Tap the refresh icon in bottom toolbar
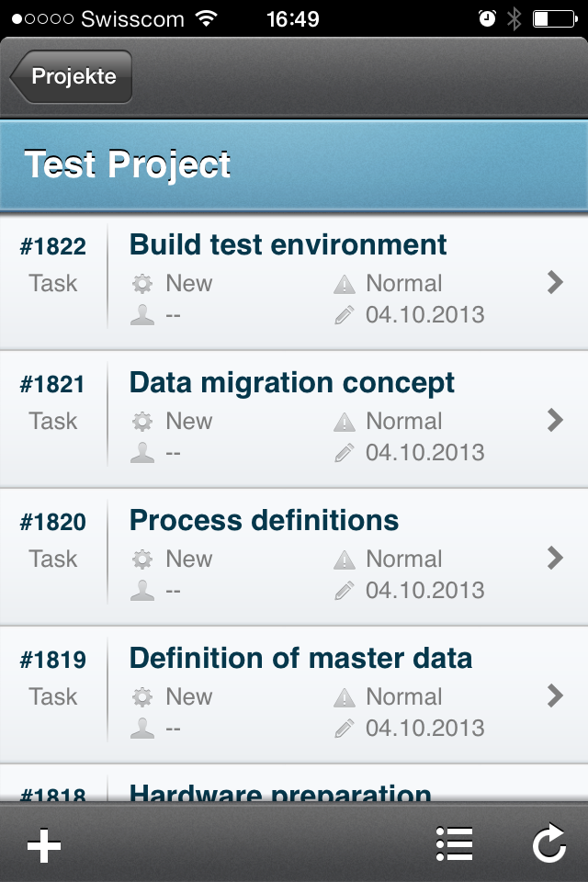 (x=549, y=842)
